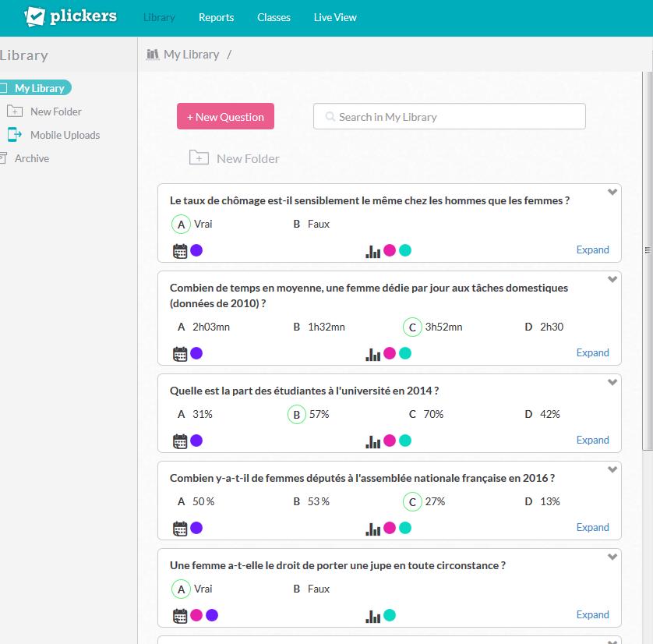Click calendar icon on the chômage question
Image resolution: width=653 pixels, height=644 pixels.
pos(180,251)
